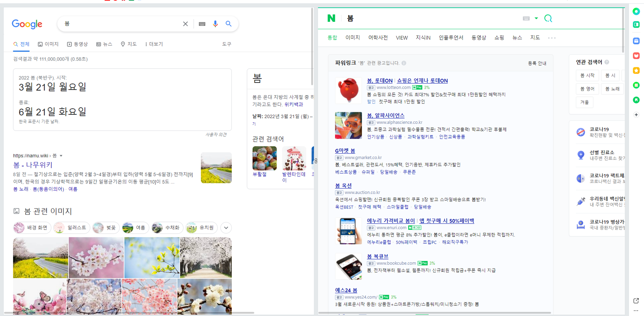The height and width of the screenshot is (316, 644).
Task: Switch to Naver 어학사전 tab
Action: [x=378, y=38]
